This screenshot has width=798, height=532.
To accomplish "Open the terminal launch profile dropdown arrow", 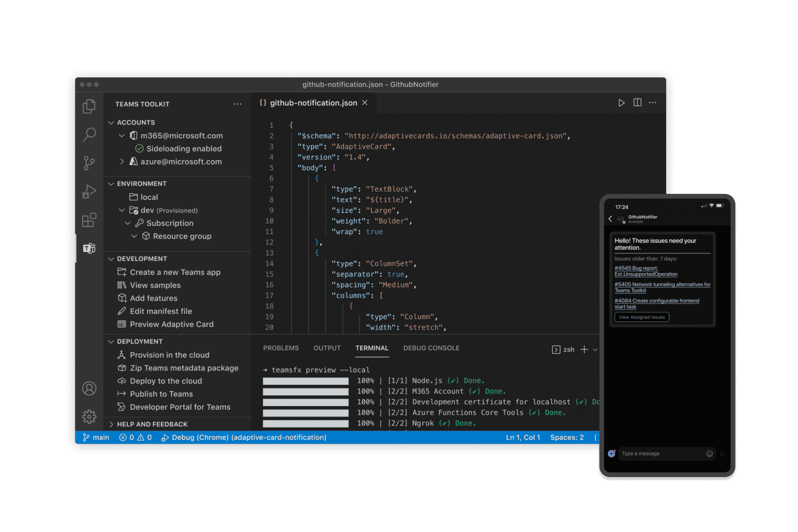I will [595, 350].
